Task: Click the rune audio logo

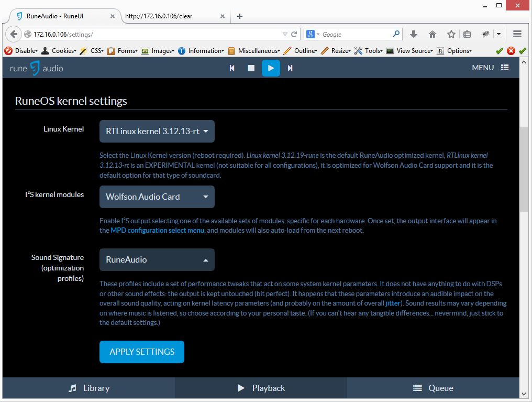Action: pyautogui.click(x=37, y=68)
